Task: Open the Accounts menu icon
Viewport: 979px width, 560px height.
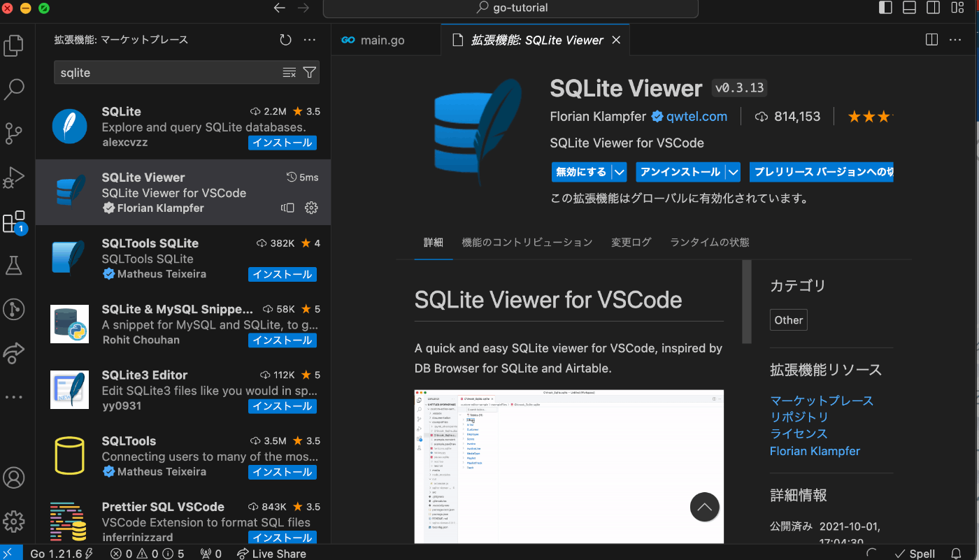Action: click(x=14, y=478)
